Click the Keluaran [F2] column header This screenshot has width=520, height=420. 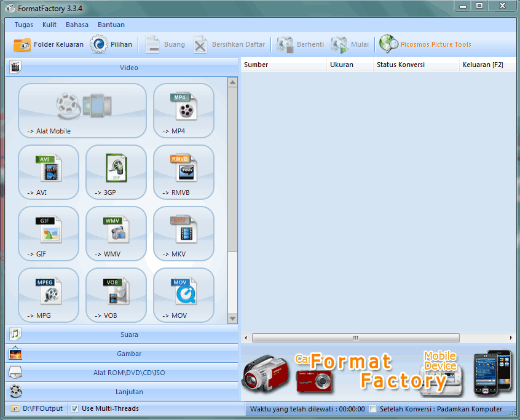(x=487, y=65)
